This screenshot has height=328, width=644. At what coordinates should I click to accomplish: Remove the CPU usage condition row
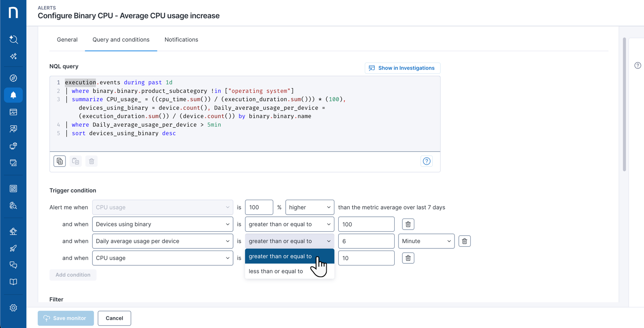click(408, 258)
